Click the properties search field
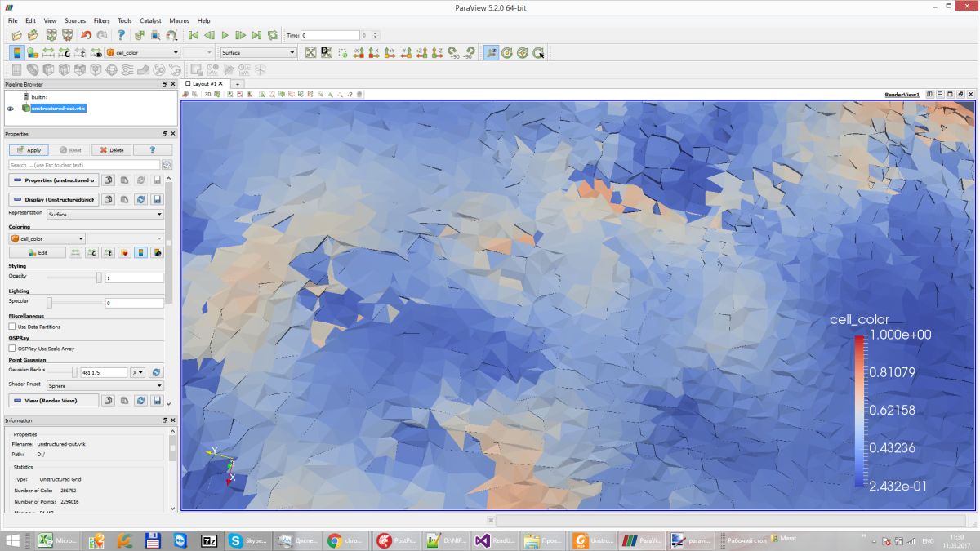This screenshot has height=551, width=980. click(84, 165)
